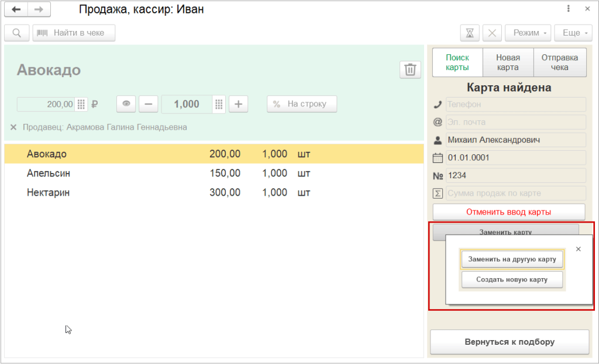Image resolution: width=599 pixels, height=364 pixels.
Task: Click the forward navigation arrow
Action: click(x=39, y=9)
